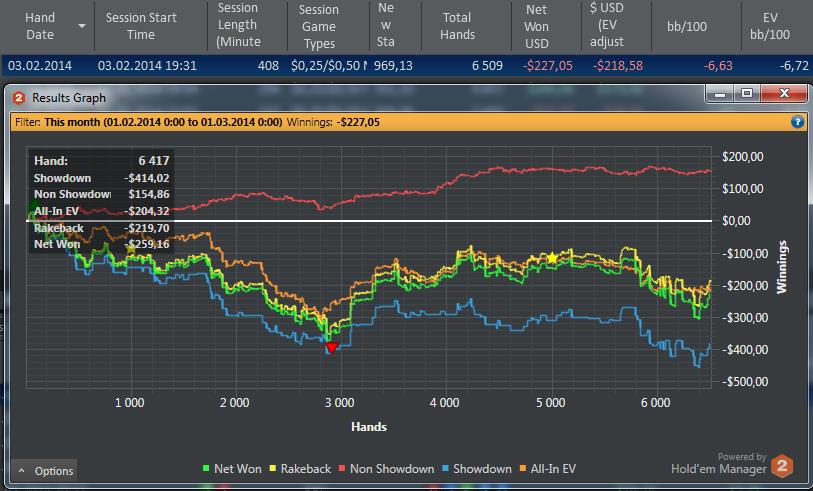Click the yellow star marker near 5 000 hands

[x=552, y=258]
